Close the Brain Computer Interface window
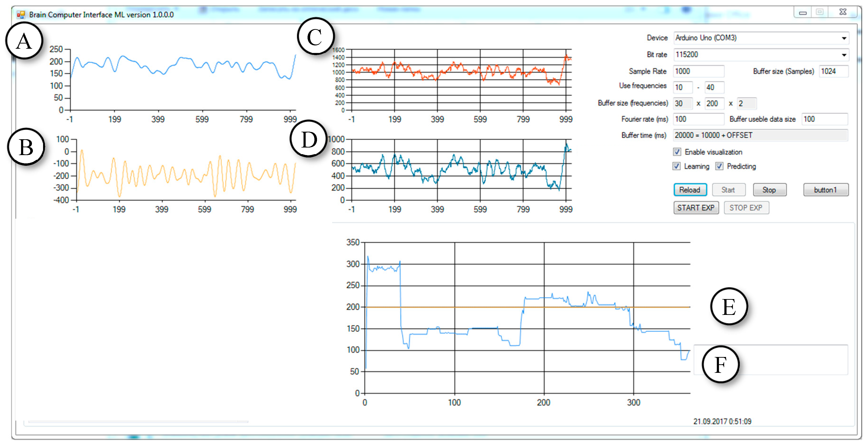 coord(842,12)
